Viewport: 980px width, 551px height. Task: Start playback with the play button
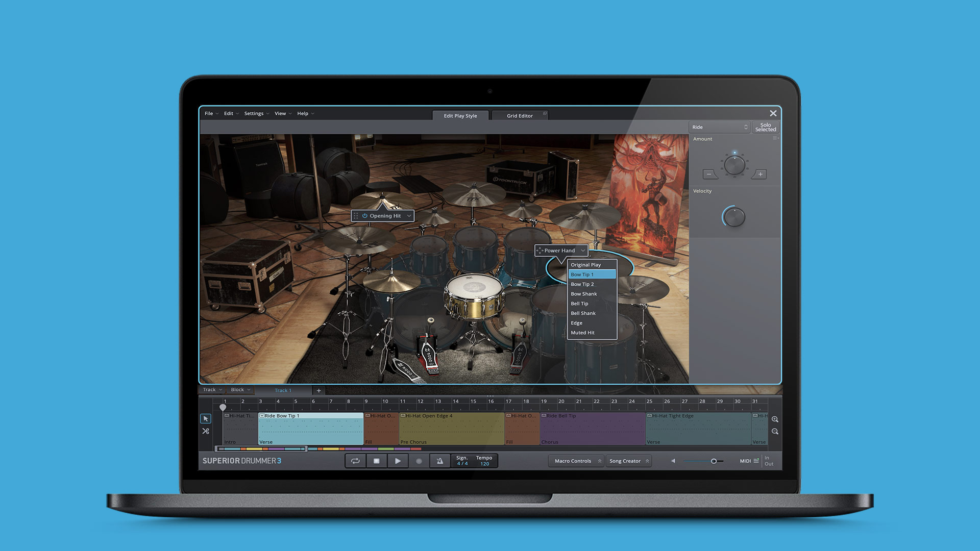click(398, 461)
